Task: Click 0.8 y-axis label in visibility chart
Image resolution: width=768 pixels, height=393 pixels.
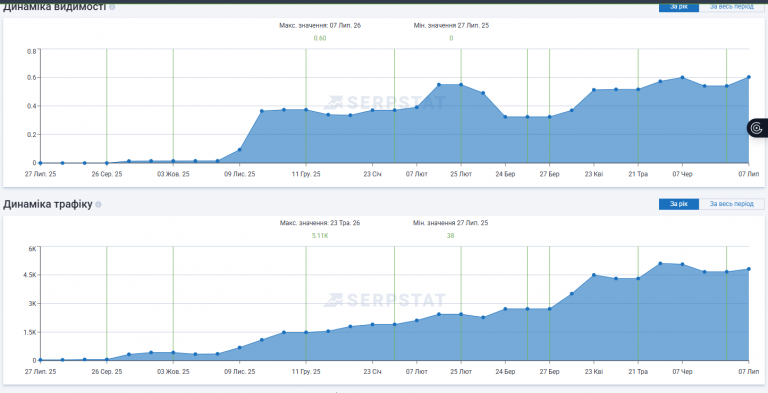Action: pyautogui.click(x=32, y=51)
